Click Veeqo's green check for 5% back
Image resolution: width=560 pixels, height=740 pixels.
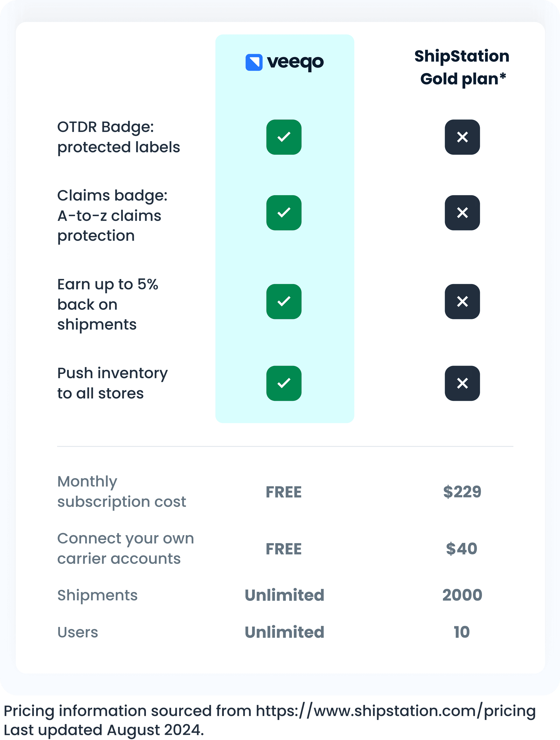pyautogui.click(x=284, y=302)
